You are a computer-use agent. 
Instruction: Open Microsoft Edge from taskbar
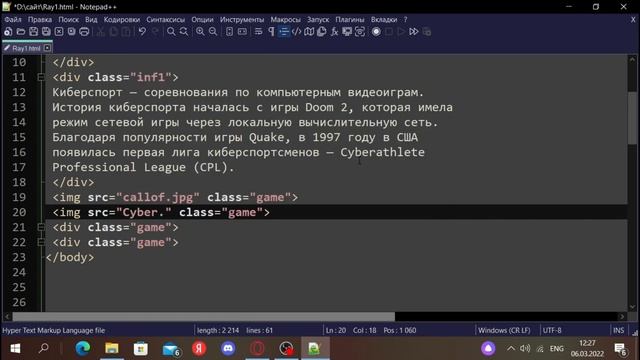[83, 349]
